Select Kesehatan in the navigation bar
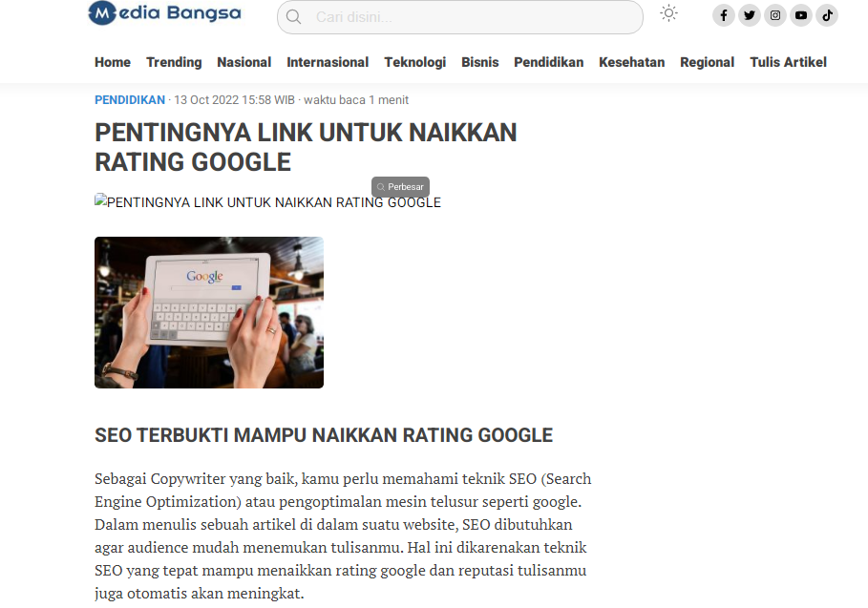This screenshot has width=868, height=608. click(631, 62)
